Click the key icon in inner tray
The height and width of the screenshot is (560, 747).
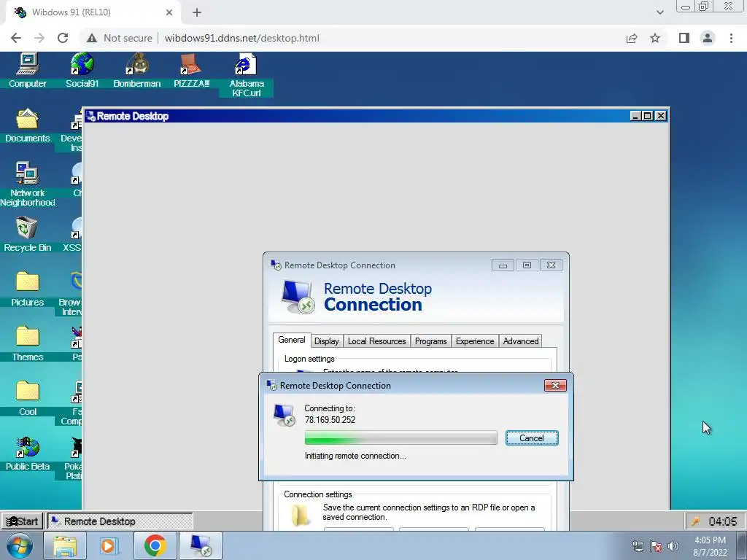[x=695, y=521]
